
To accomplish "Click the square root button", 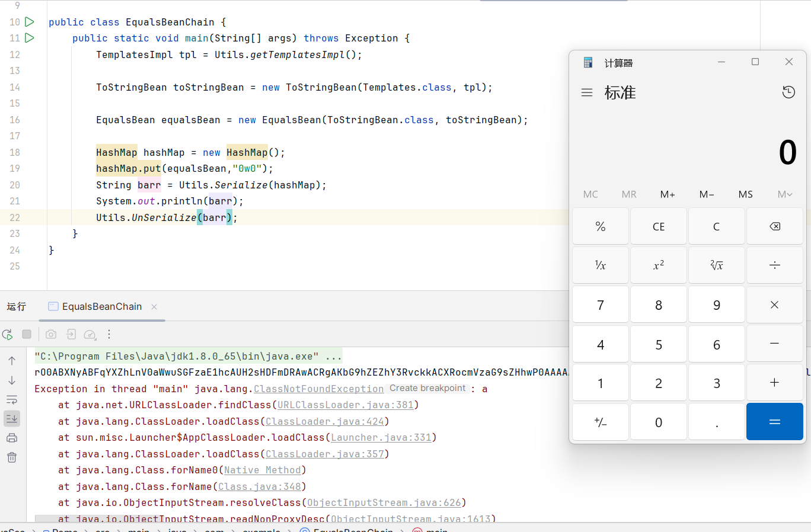I will coord(717,265).
